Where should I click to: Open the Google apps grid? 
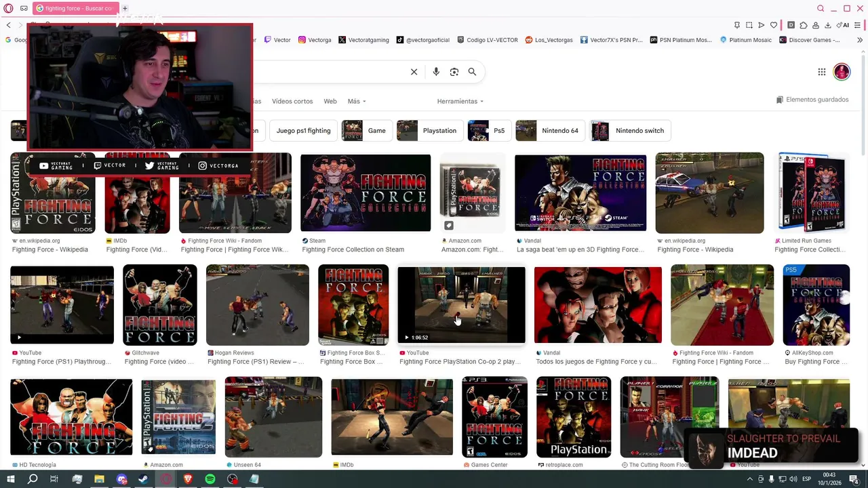(821, 72)
